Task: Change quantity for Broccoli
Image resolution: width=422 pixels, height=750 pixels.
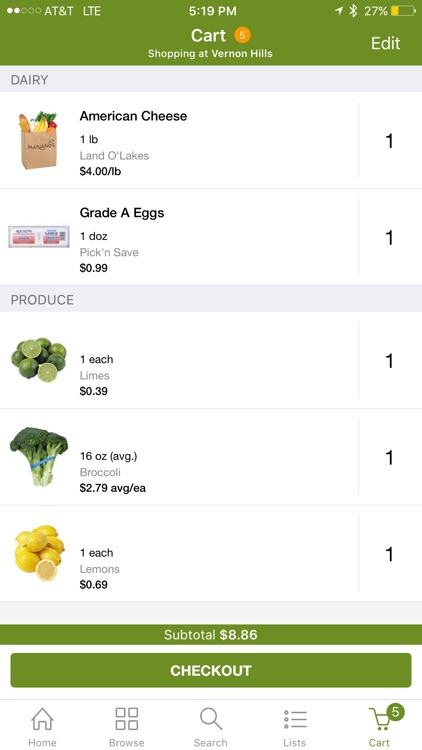Action: pyautogui.click(x=389, y=457)
